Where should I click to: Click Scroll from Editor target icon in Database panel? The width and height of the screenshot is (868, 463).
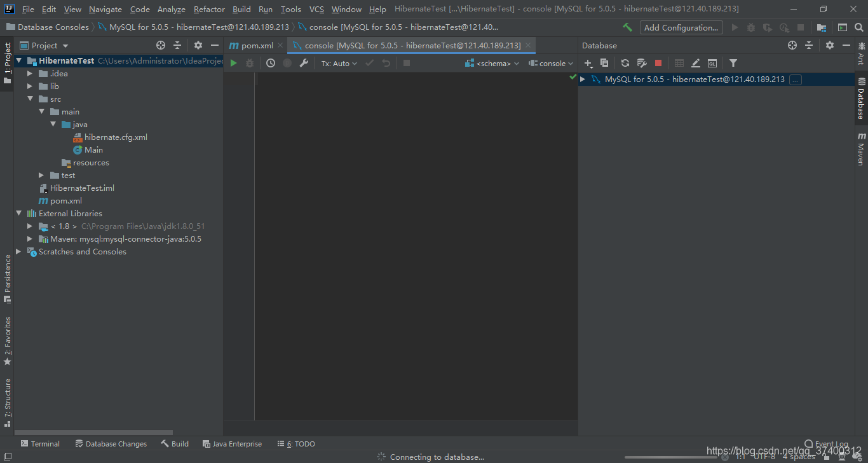click(792, 45)
